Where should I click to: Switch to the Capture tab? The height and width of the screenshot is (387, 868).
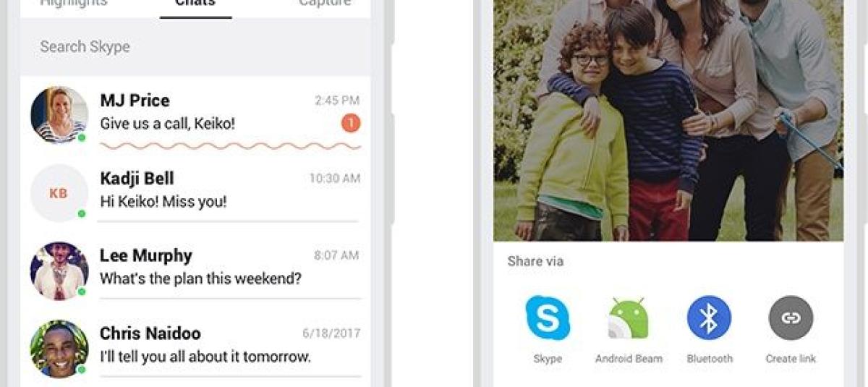tap(325, 4)
